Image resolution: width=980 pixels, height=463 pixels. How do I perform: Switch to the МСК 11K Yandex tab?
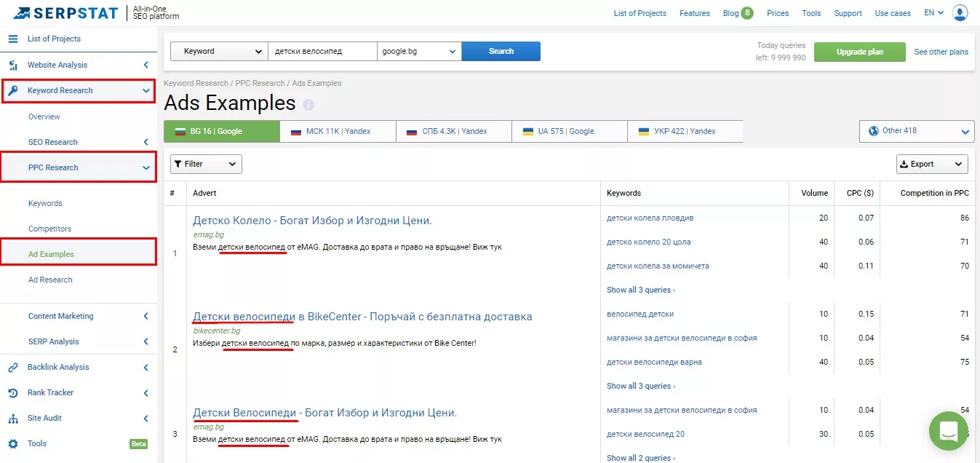[338, 131]
